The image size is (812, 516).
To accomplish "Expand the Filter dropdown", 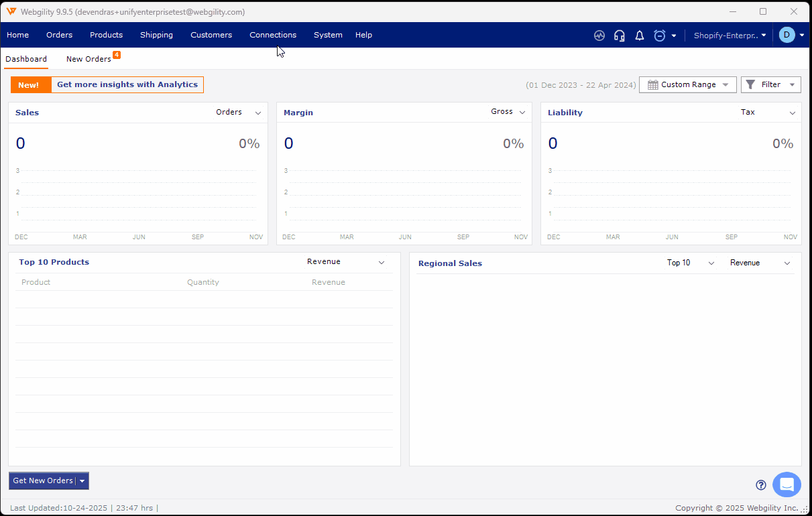I will click(771, 84).
